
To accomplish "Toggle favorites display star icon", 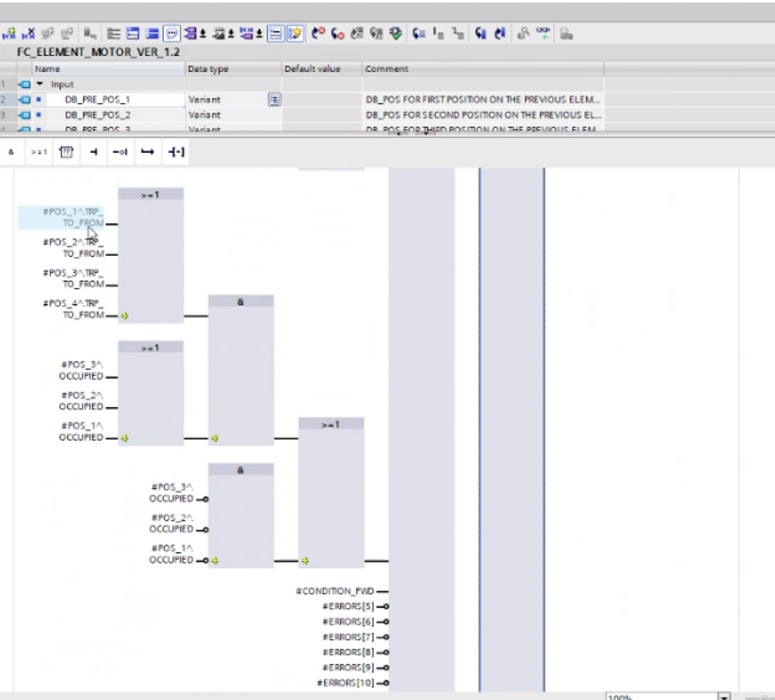I will pyautogui.click(x=295, y=33).
